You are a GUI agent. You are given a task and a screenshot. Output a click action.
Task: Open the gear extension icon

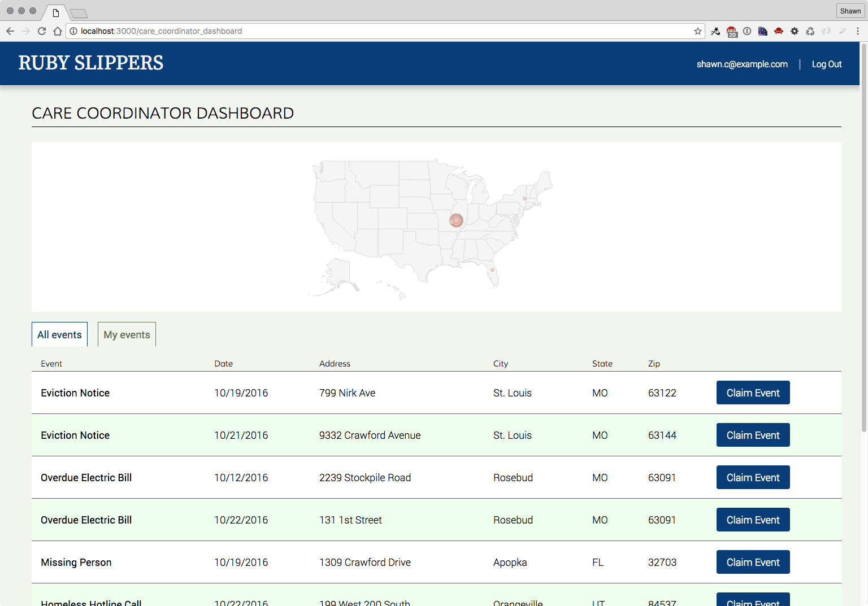pos(795,31)
